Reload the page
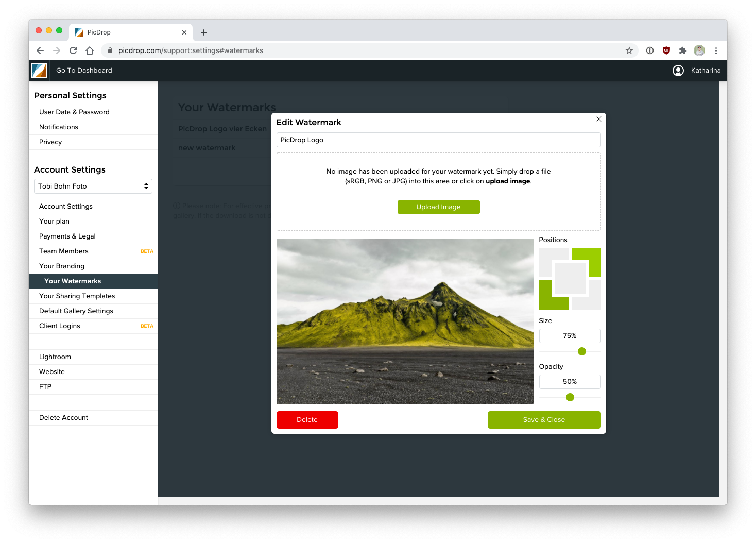Screen dimensions: 756x543 tap(73, 50)
